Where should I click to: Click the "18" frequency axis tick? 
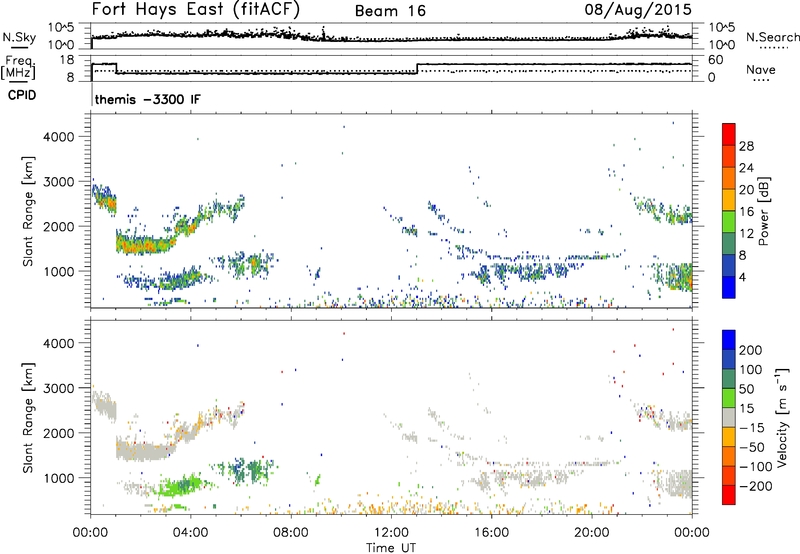point(66,60)
